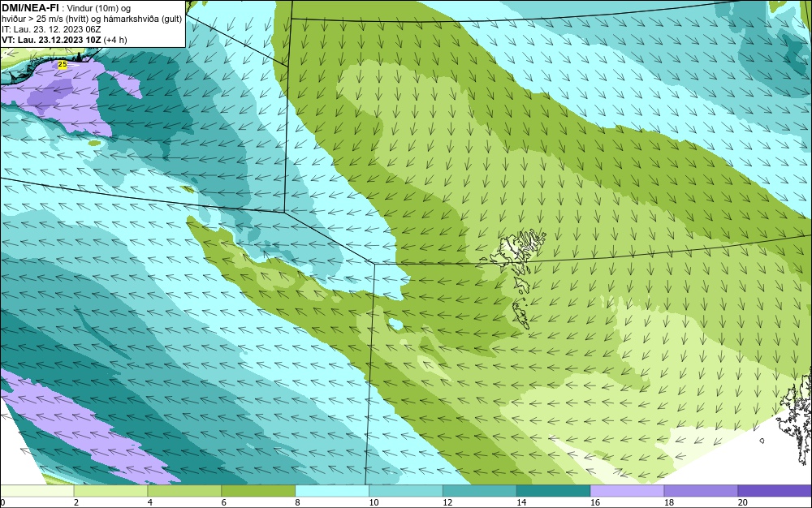812x508 pixels.
Task: Click the DMI/NEA-FI title text
Action: [30, 7]
